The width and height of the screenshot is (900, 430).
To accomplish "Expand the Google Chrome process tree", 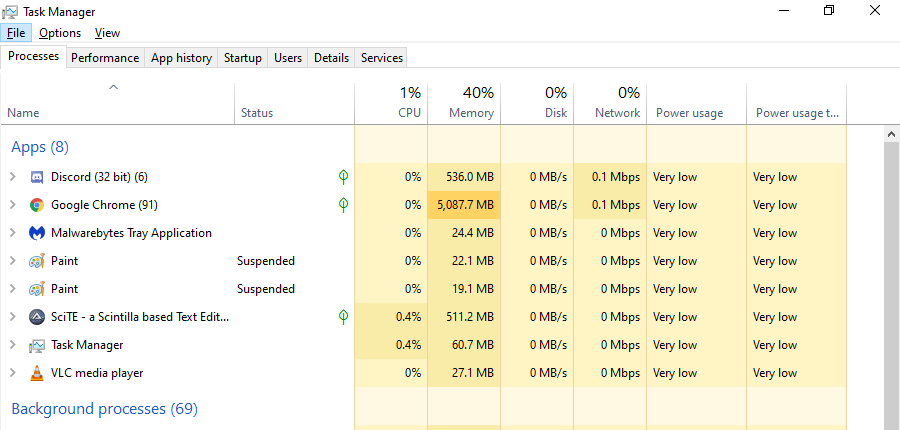I will point(12,205).
